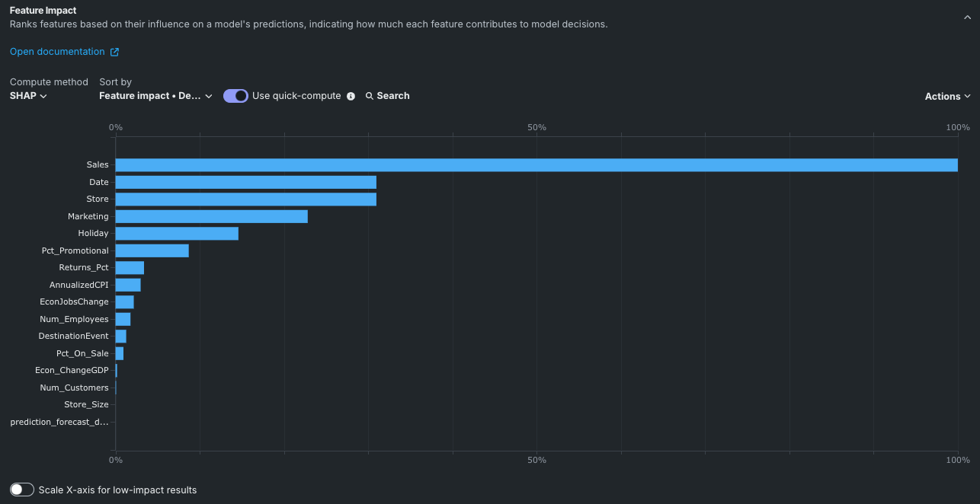The image size is (980, 504).
Task: Disable the Use quick-compute toggle
Action: coord(235,96)
